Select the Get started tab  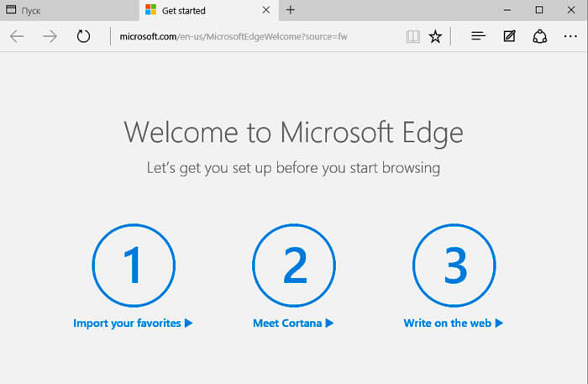pos(209,10)
